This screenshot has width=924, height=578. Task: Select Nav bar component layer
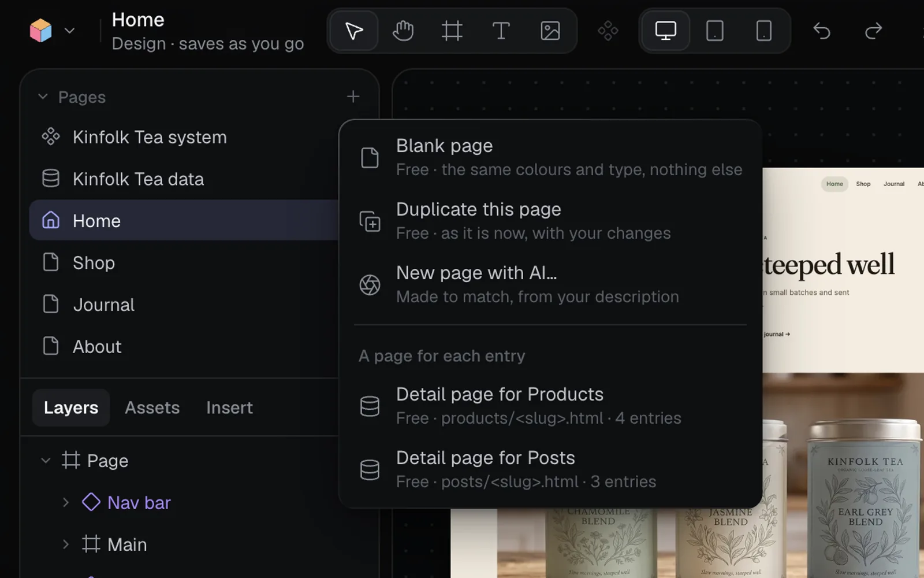click(139, 502)
